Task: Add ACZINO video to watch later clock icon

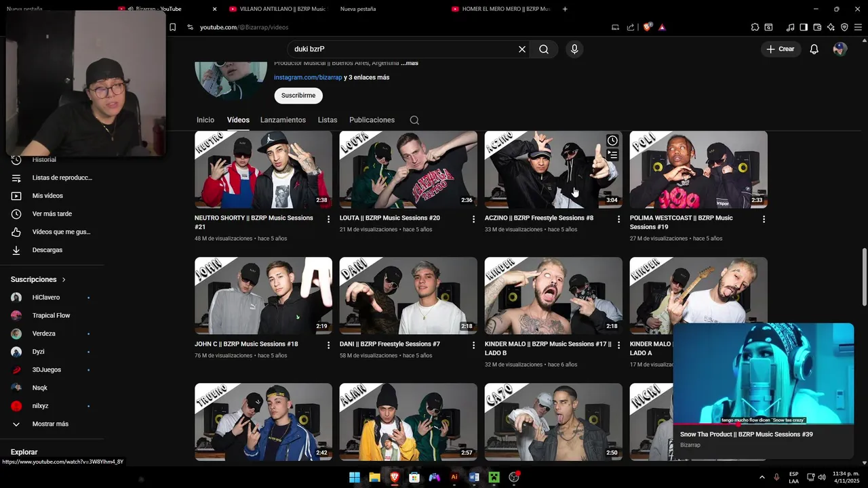Action: tap(612, 140)
